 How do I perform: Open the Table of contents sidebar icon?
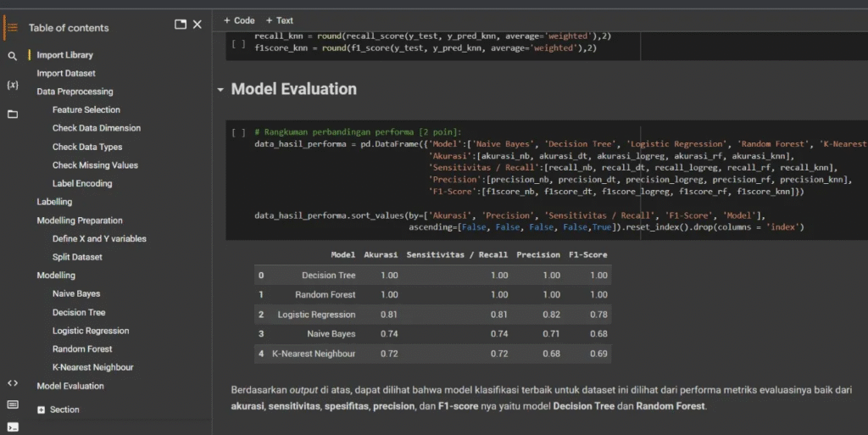[x=12, y=27]
